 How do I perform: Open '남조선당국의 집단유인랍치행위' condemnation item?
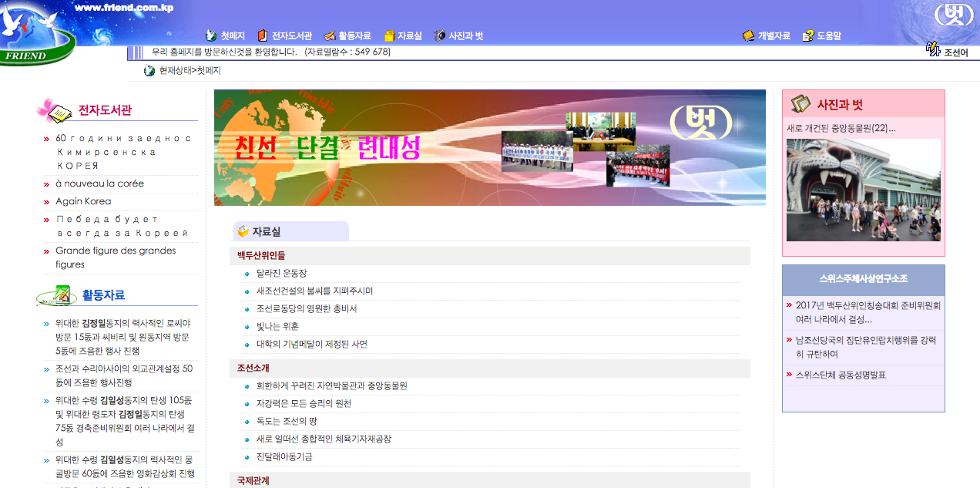(x=866, y=347)
